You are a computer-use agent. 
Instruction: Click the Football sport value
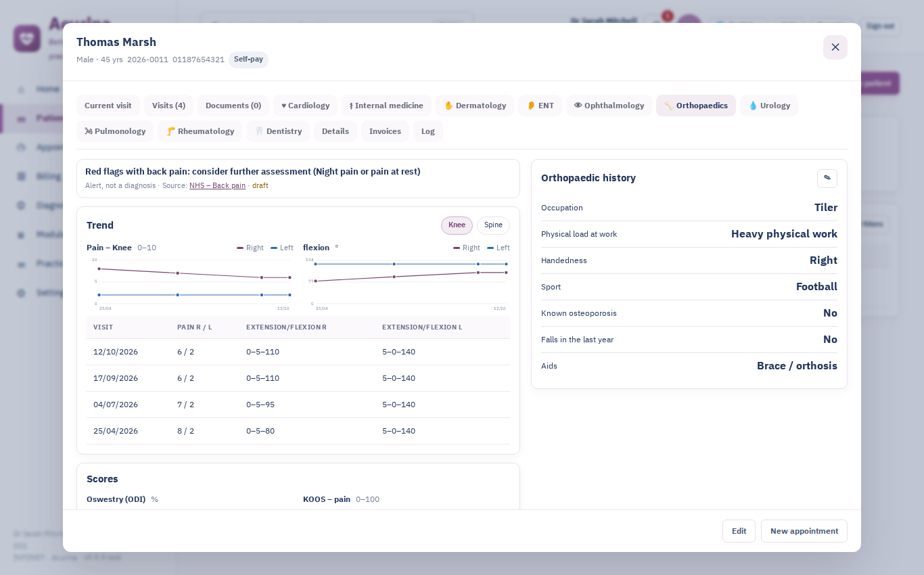pyautogui.click(x=816, y=287)
